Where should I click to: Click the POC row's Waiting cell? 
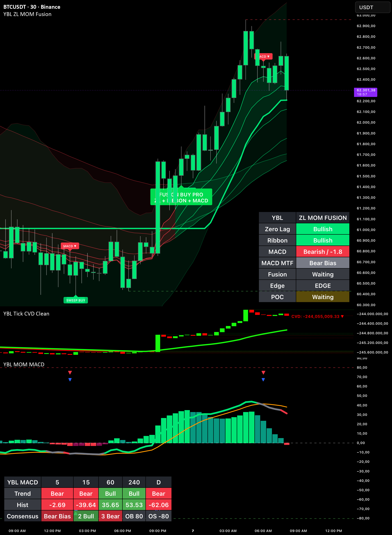[x=323, y=297]
